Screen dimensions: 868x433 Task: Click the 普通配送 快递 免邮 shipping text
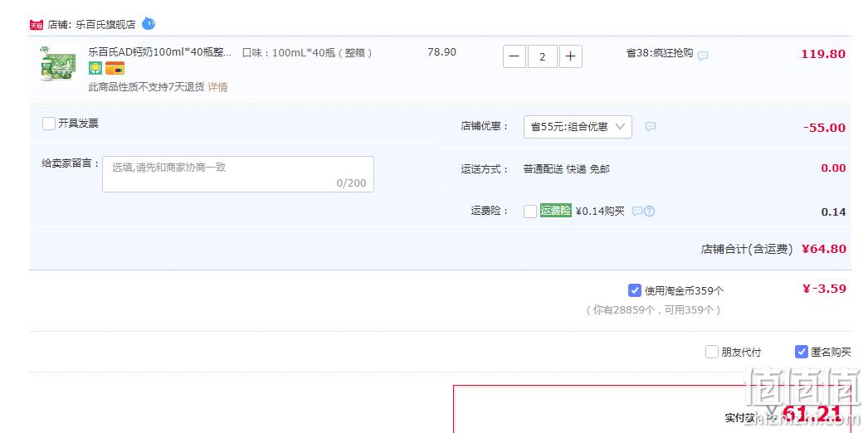[x=566, y=169]
